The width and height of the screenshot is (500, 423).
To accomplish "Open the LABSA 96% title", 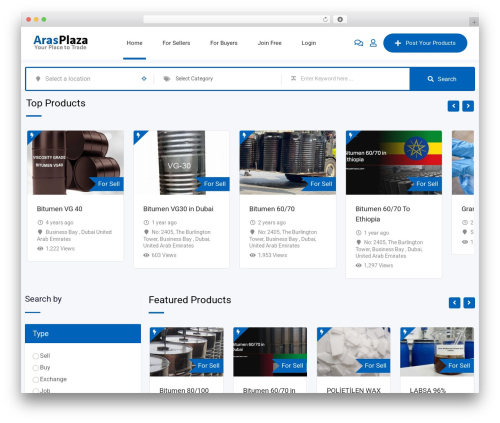I will (x=428, y=390).
